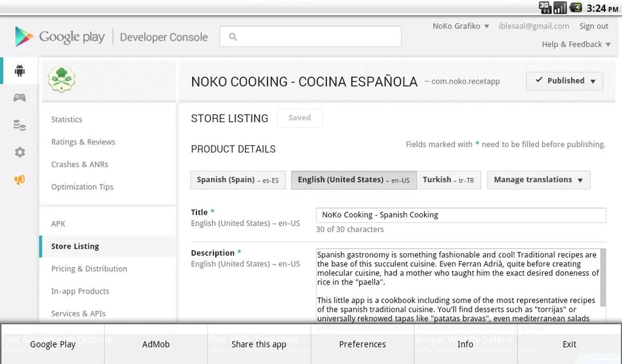Image resolution: width=622 pixels, height=364 pixels.
Task: Open the Android apps section icon
Action: point(20,71)
